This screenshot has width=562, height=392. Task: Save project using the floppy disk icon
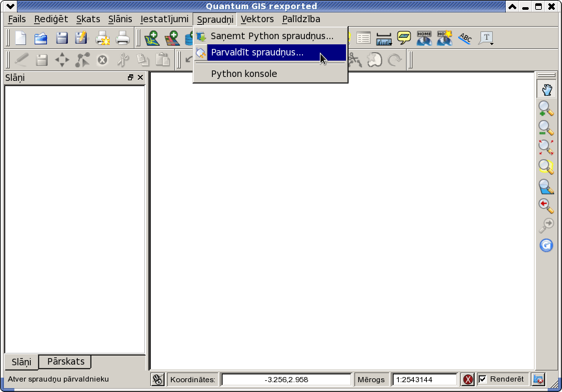point(61,38)
